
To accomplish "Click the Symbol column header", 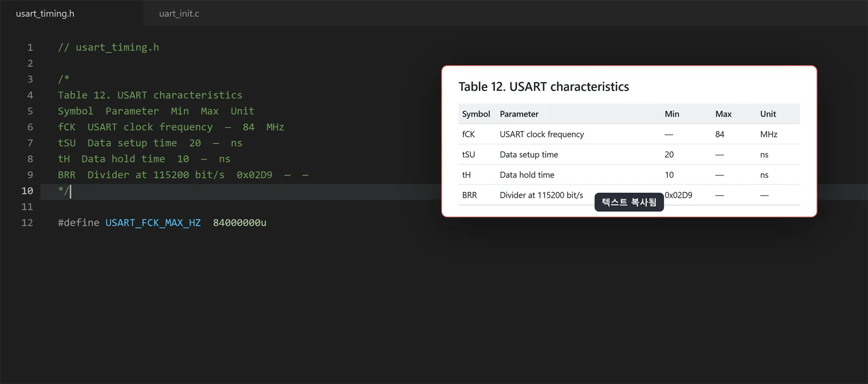I will (476, 114).
